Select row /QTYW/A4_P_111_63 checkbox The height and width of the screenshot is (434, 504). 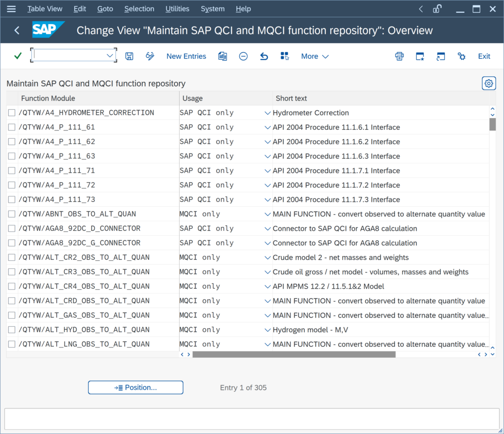pyautogui.click(x=12, y=156)
